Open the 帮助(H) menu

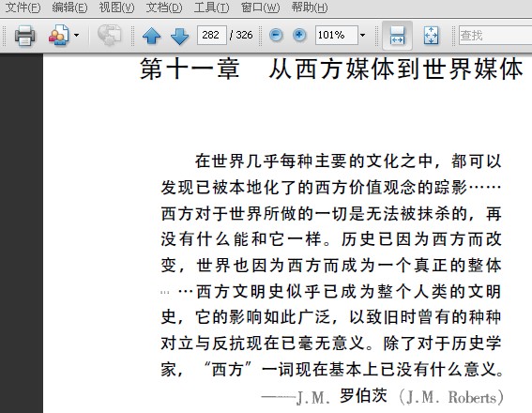click(310, 8)
